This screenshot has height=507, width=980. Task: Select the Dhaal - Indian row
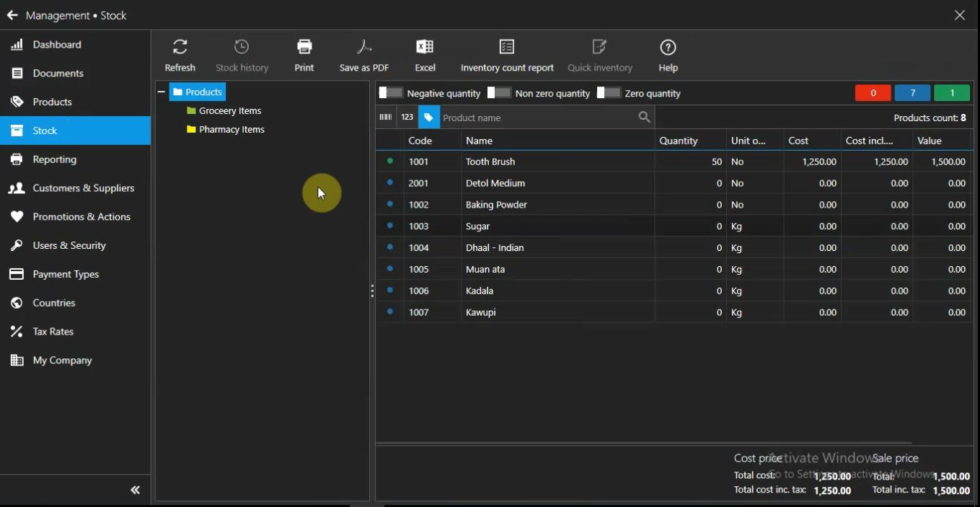674,248
